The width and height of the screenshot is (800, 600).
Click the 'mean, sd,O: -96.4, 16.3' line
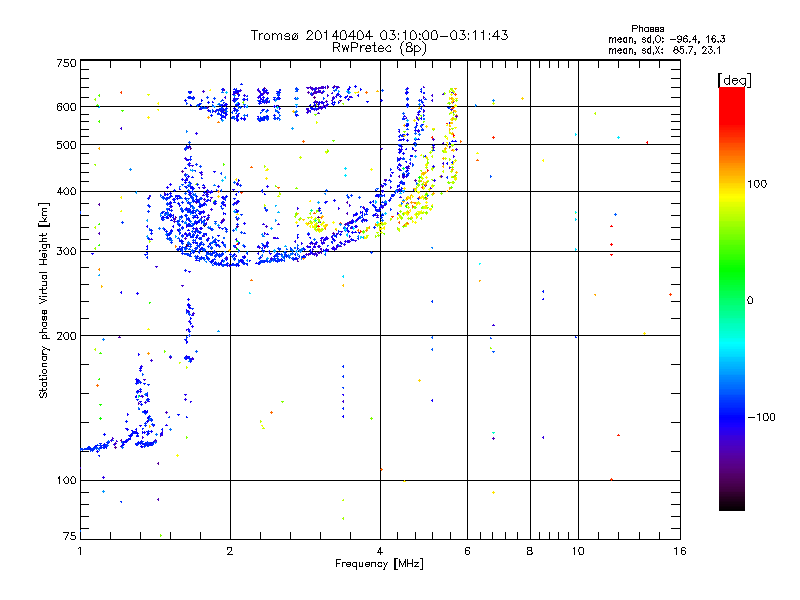pos(666,39)
